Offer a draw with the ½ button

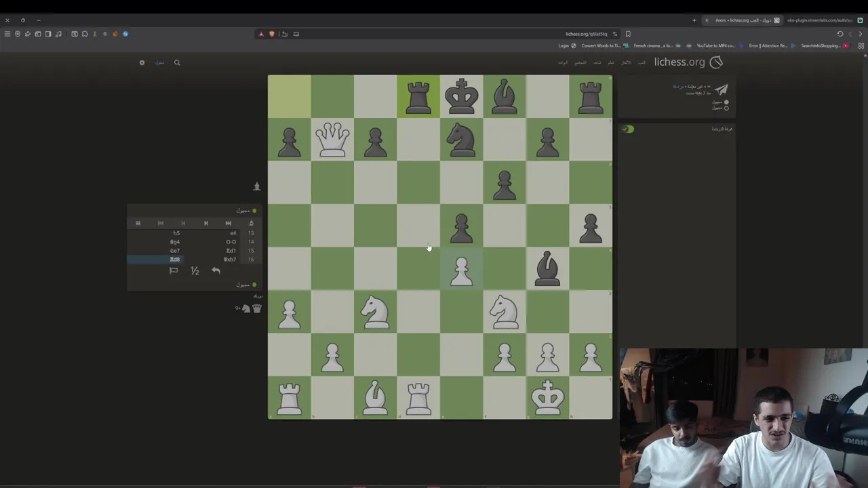(x=195, y=270)
